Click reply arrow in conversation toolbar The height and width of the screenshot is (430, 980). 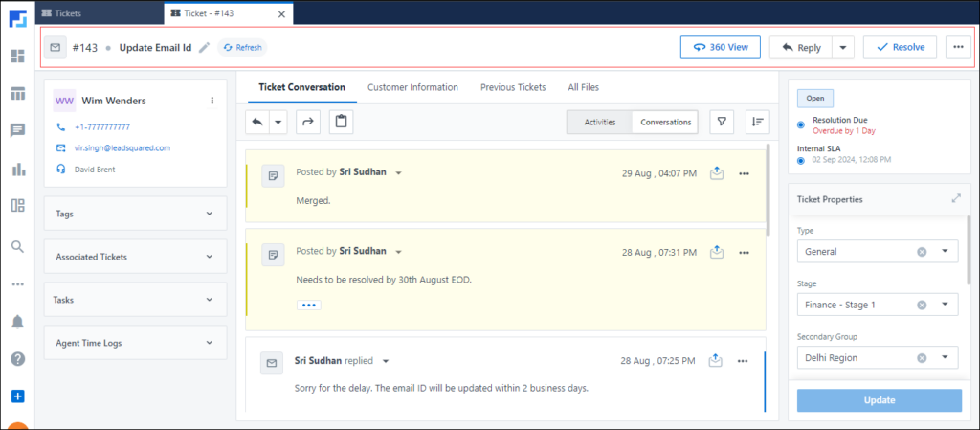(x=256, y=123)
